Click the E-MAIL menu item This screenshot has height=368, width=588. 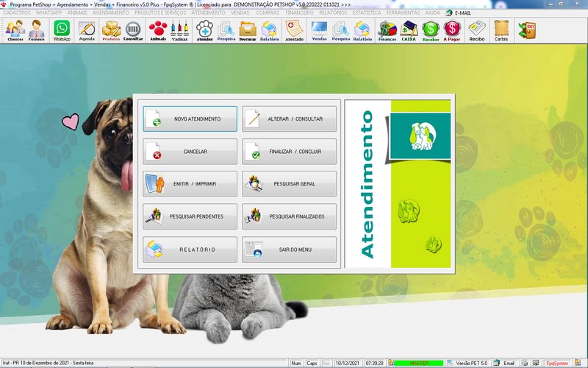pos(458,13)
